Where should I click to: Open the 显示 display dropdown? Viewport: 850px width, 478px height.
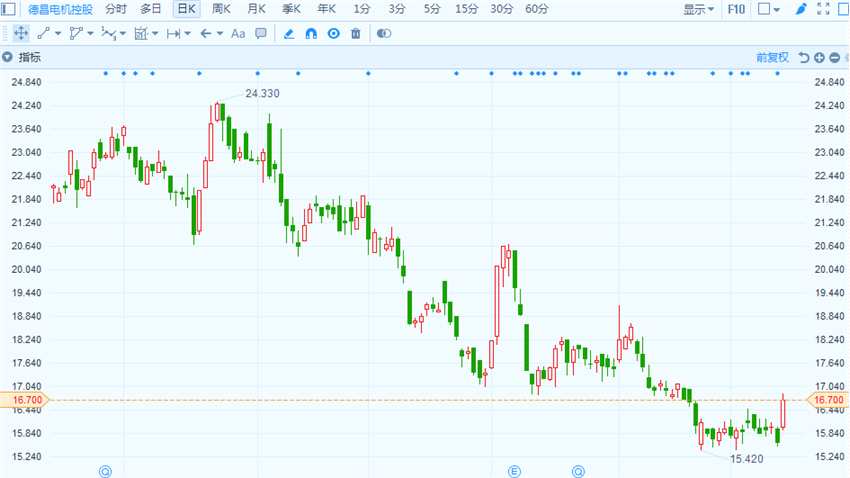[x=698, y=9]
